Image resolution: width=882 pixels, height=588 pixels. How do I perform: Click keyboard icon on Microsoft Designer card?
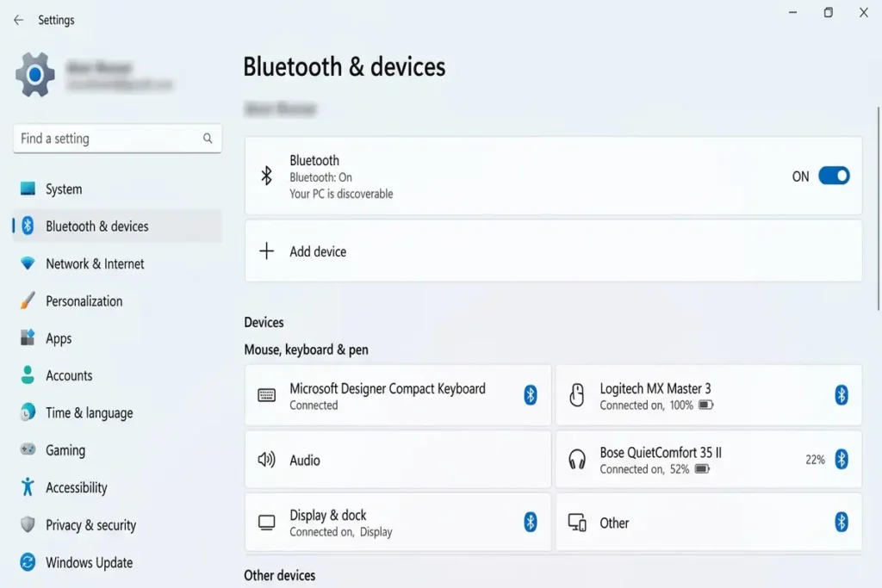point(267,395)
